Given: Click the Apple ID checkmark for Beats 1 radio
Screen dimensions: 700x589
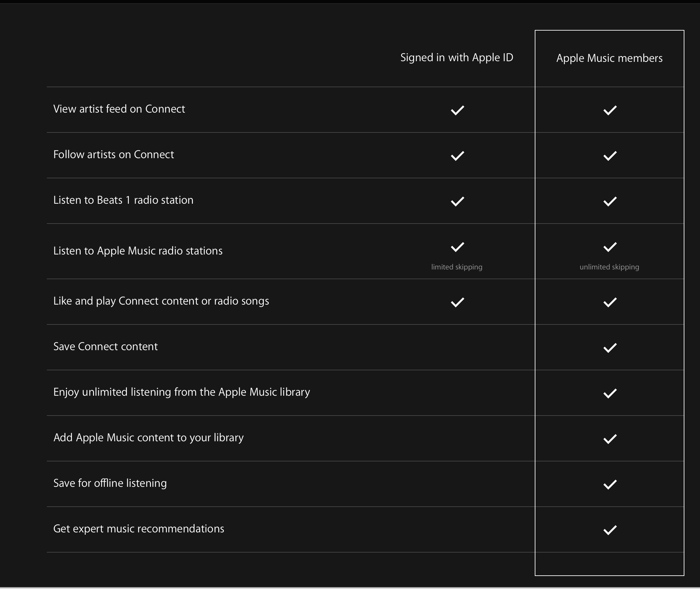Looking at the screenshot, I should click(457, 201).
